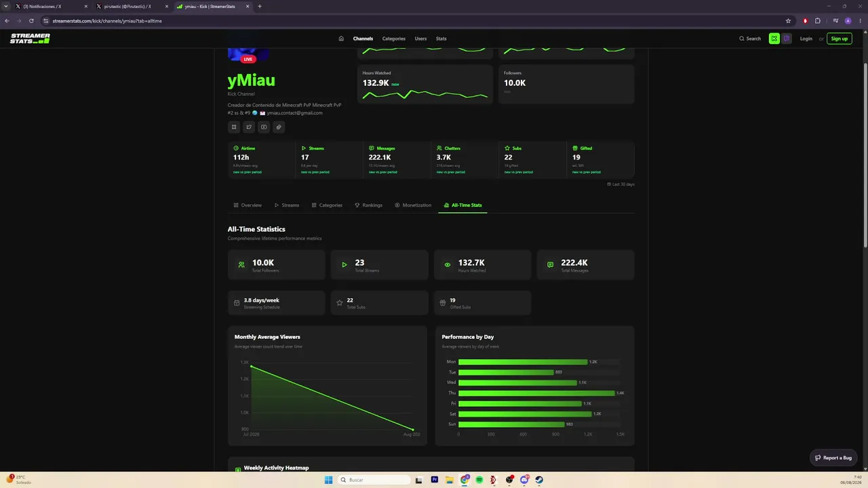
Task: Open the taskbar weather widget
Action: coord(19,480)
